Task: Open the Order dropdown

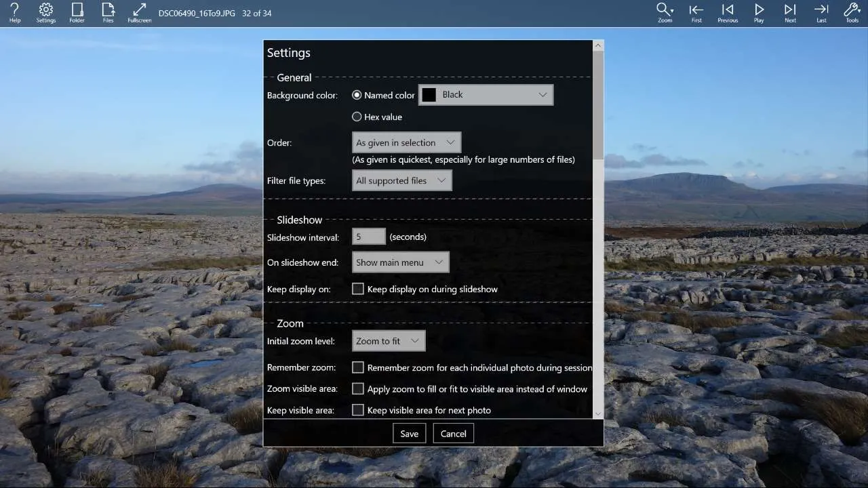Action: (x=406, y=142)
